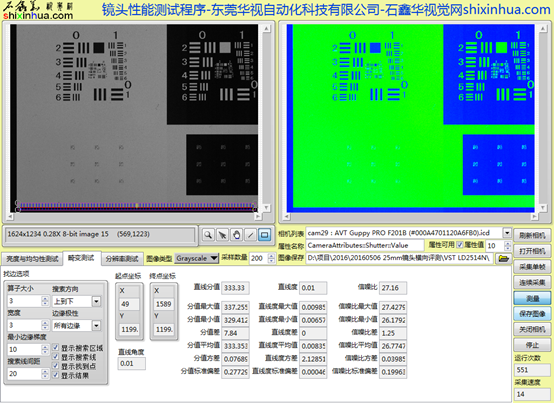Viewport: 554px width, 403px height.
Task: Switch to the 亮度与均匀性测试 tab
Action: (32, 259)
